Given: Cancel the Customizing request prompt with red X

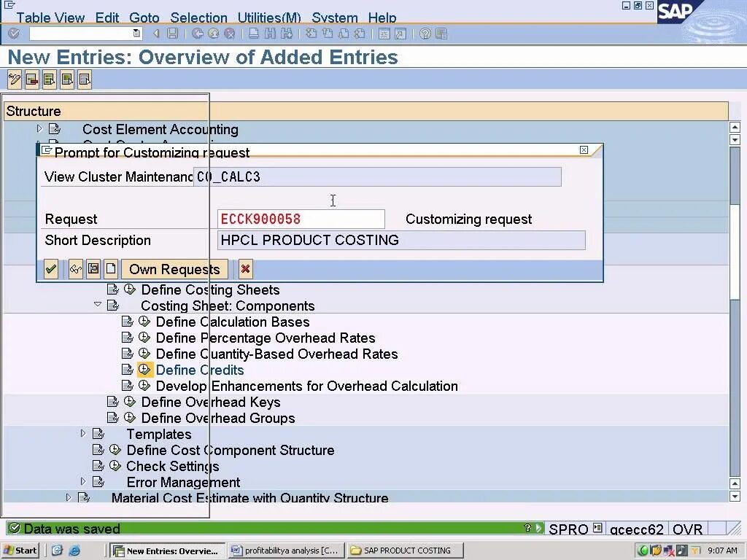Looking at the screenshot, I should click(245, 269).
